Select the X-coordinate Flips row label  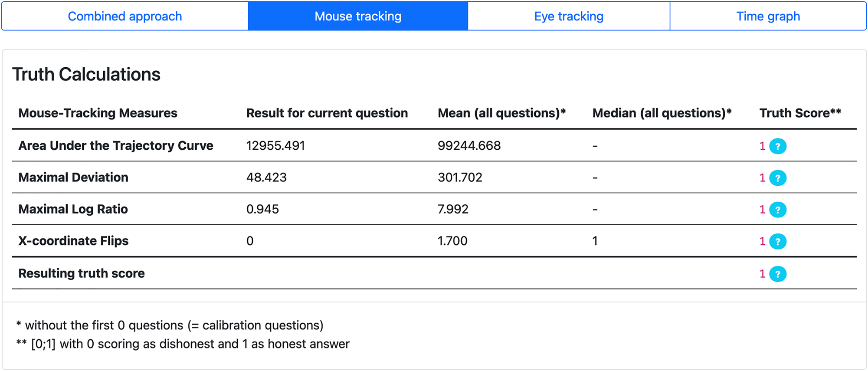(x=73, y=241)
